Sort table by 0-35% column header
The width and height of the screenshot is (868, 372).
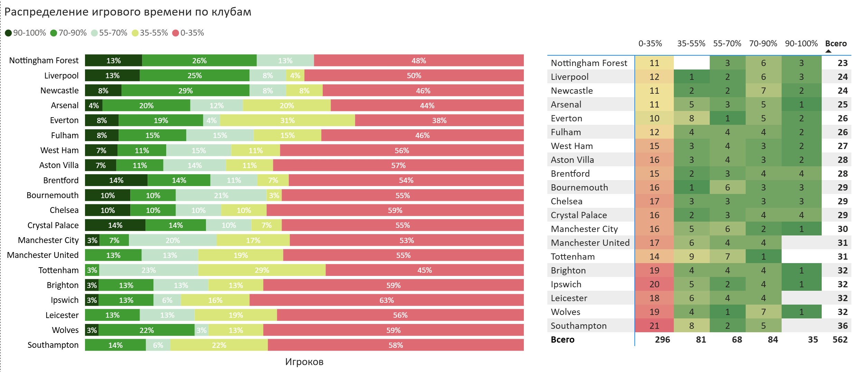650,44
